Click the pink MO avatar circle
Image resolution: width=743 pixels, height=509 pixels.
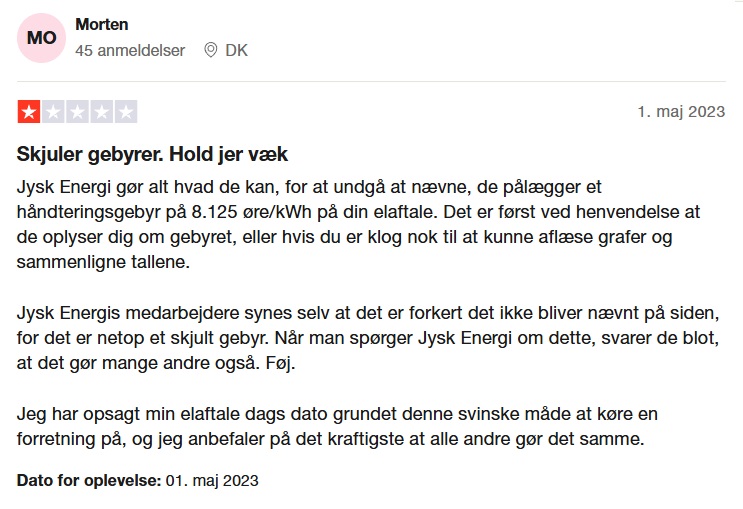point(41,38)
